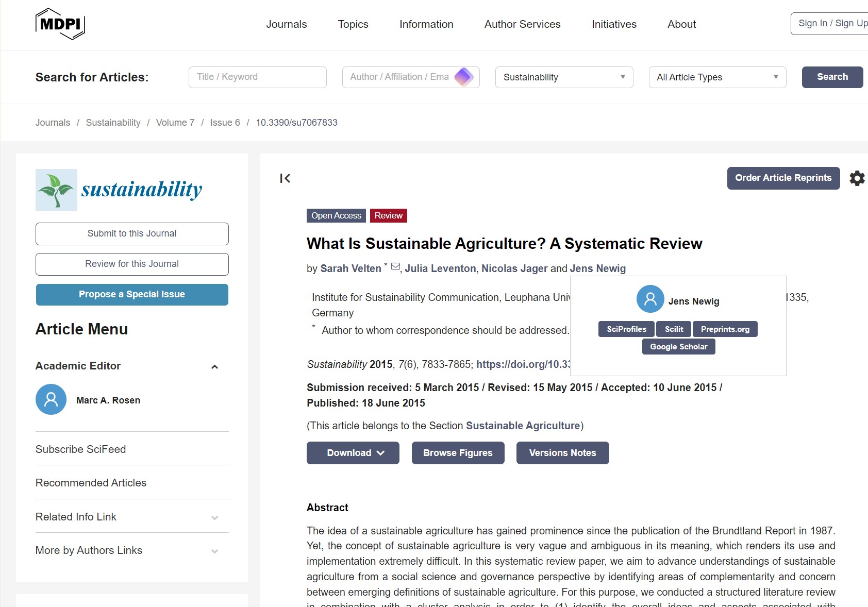Click Marc A. Rosen's avatar icon
The height and width of the screenshot is (607, 868).
coord(51,399)
